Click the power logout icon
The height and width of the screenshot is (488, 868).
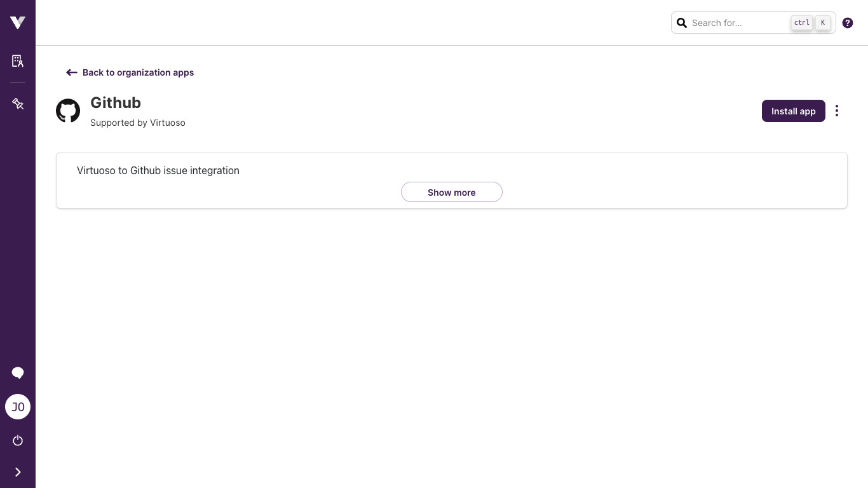pyautogui.click(x=18, y=440)
